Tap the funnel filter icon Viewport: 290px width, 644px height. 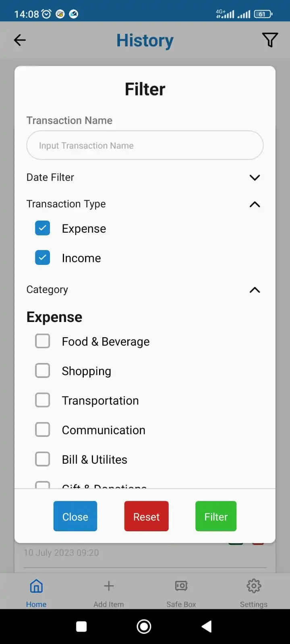point(270,40)
